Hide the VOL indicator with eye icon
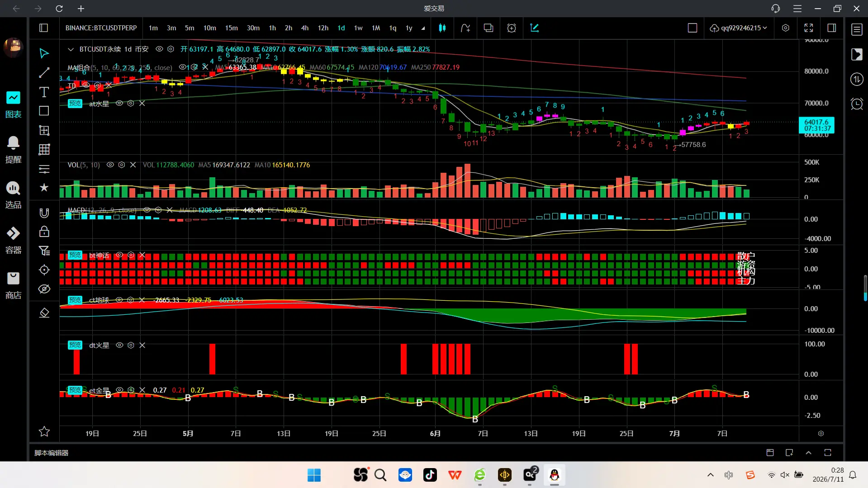 (x=110, y=165)
